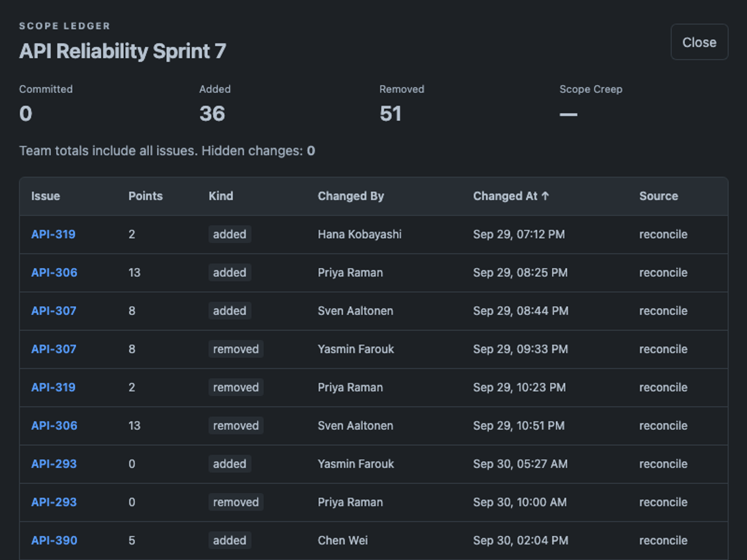Open API-293 removed by Priya Raman
The height and width of the screenshot is (560, 747).
54,502
